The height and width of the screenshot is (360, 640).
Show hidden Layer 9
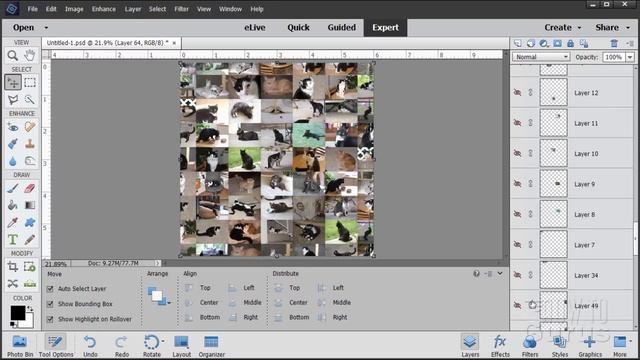(x=517, y=184)
